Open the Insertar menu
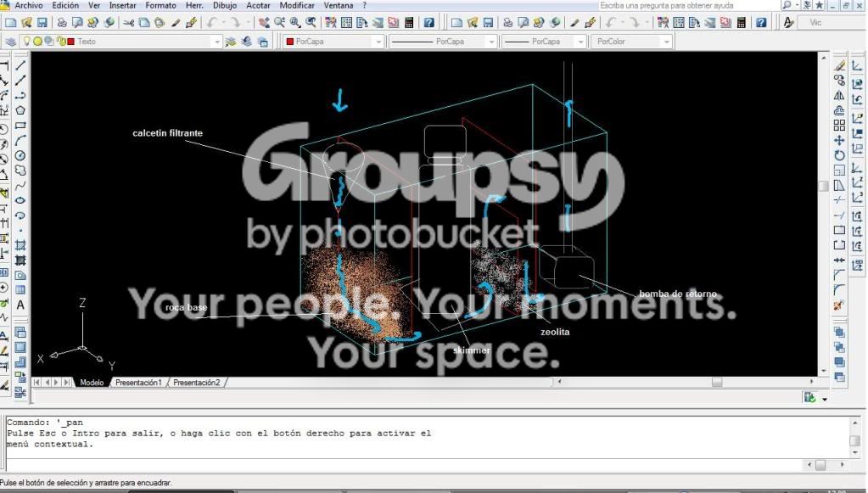 coord(123,6)
